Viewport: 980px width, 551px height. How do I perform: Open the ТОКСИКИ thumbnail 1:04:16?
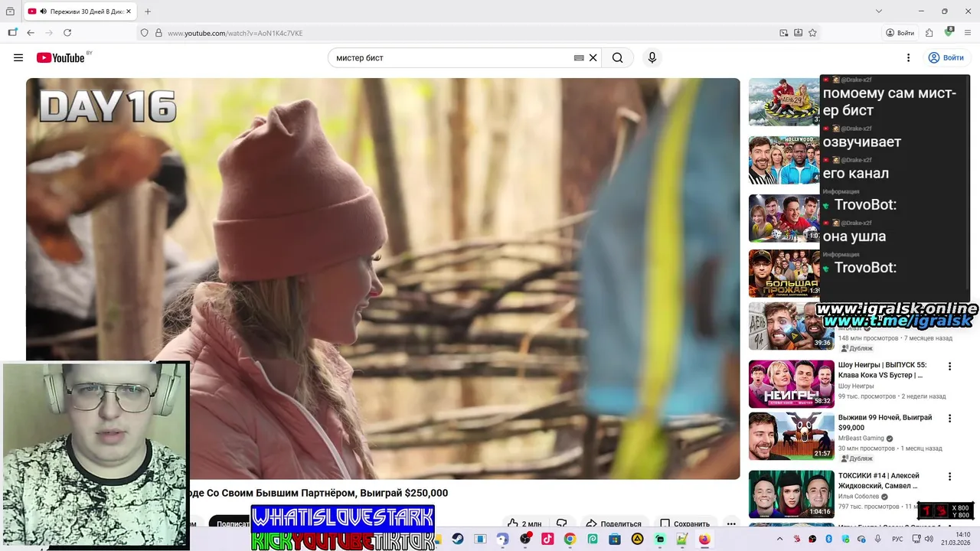[792, 494]
